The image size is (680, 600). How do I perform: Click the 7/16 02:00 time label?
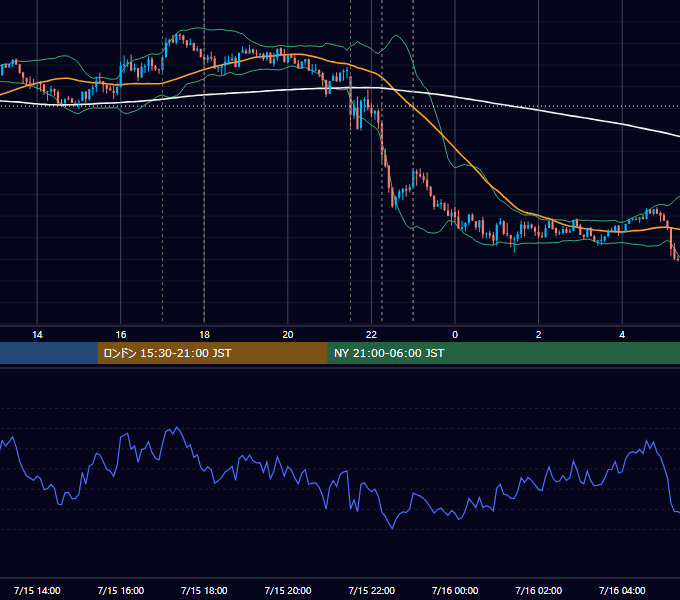click(x=539, y=590)
